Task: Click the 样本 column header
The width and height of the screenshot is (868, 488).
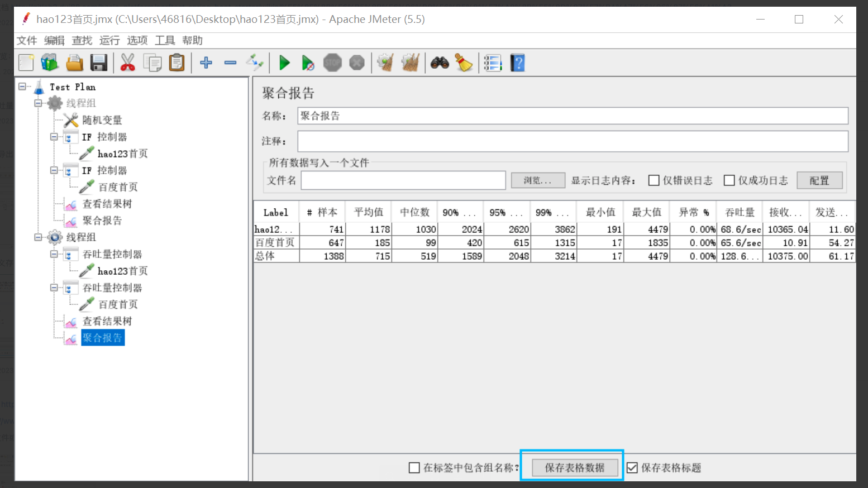Action: click(322, 212)
